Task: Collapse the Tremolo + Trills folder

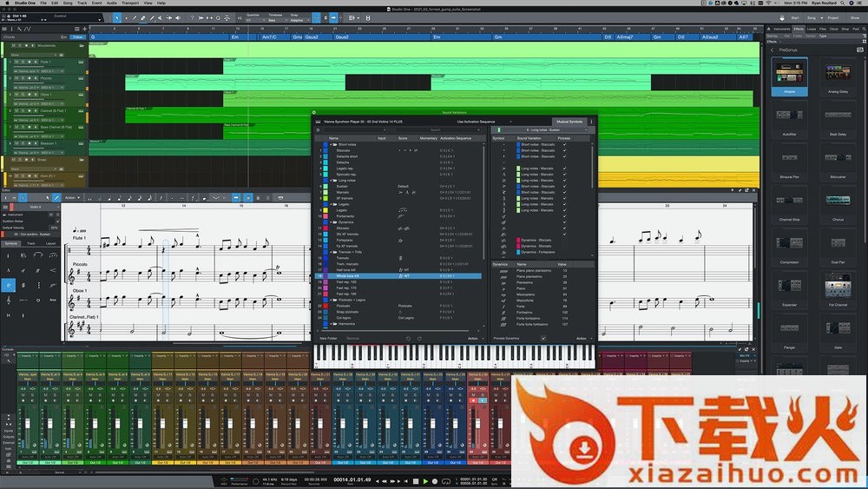Action: (331, 252)
